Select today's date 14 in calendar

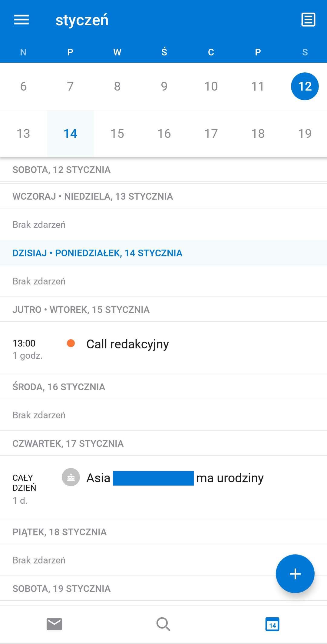point(70,134)
